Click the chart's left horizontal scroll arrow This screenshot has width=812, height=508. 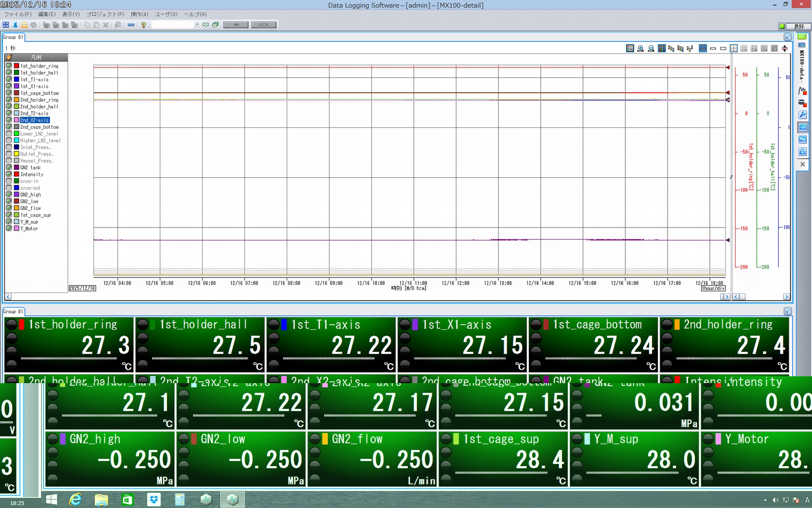coord(8,297)
